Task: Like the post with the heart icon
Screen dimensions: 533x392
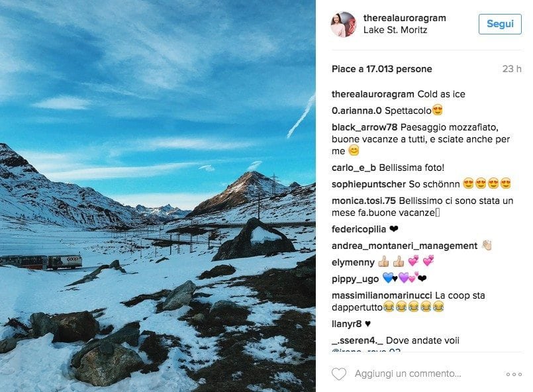Action: point(338,373)
